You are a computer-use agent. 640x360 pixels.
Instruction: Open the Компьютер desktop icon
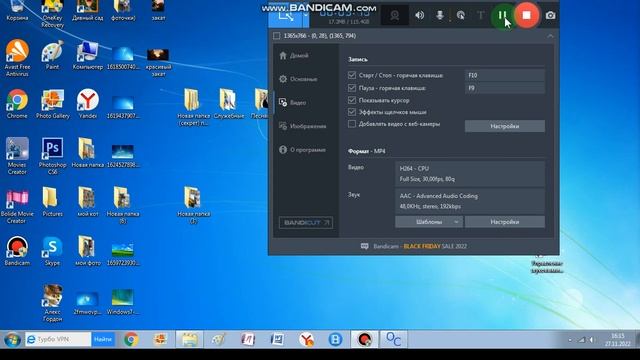coord(87,55)
